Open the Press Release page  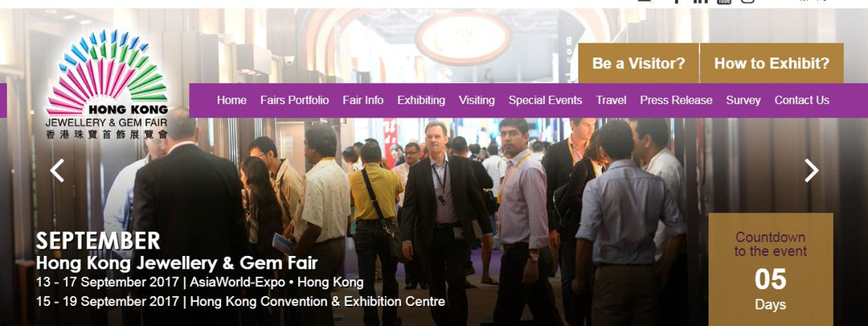click(x=676, y=101)
